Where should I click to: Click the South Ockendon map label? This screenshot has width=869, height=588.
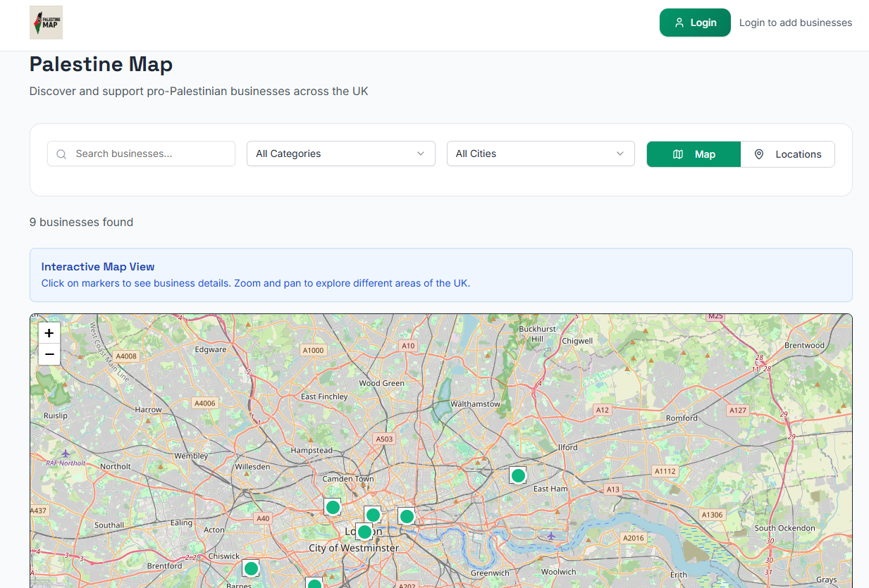(x=784, y=528)
